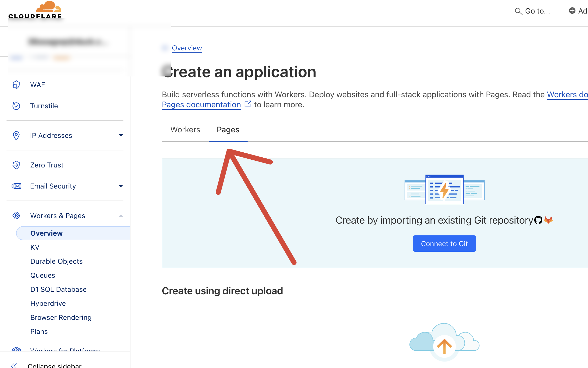
Task: Click the Workers & Pages diamond icon
Action: pyautogui.click(x=16, y=216)
